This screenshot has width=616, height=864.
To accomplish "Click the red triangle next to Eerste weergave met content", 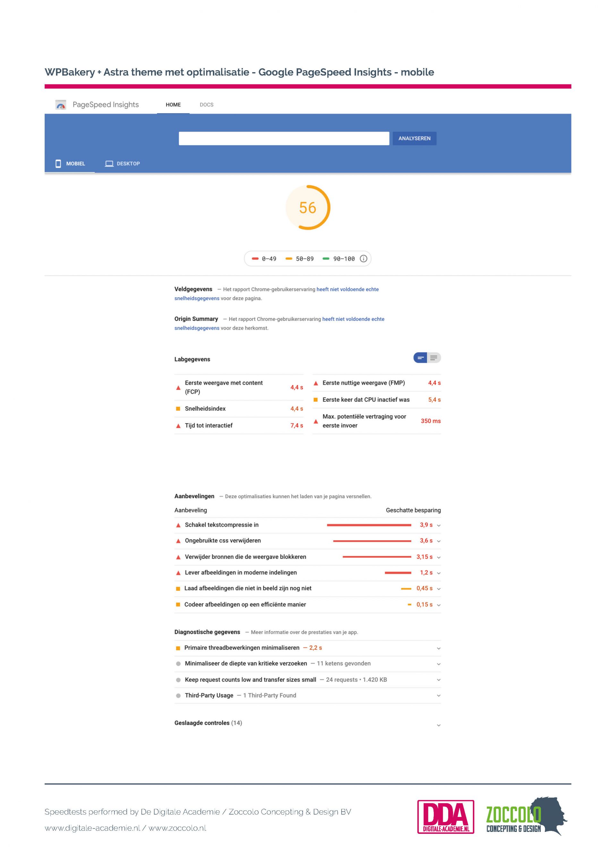I will tap(178, 388).
